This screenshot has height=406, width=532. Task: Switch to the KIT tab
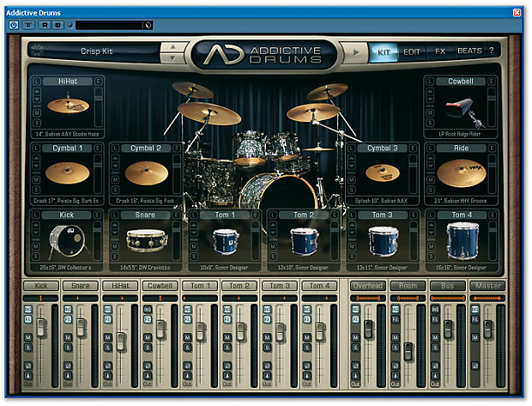click(384, 52)
